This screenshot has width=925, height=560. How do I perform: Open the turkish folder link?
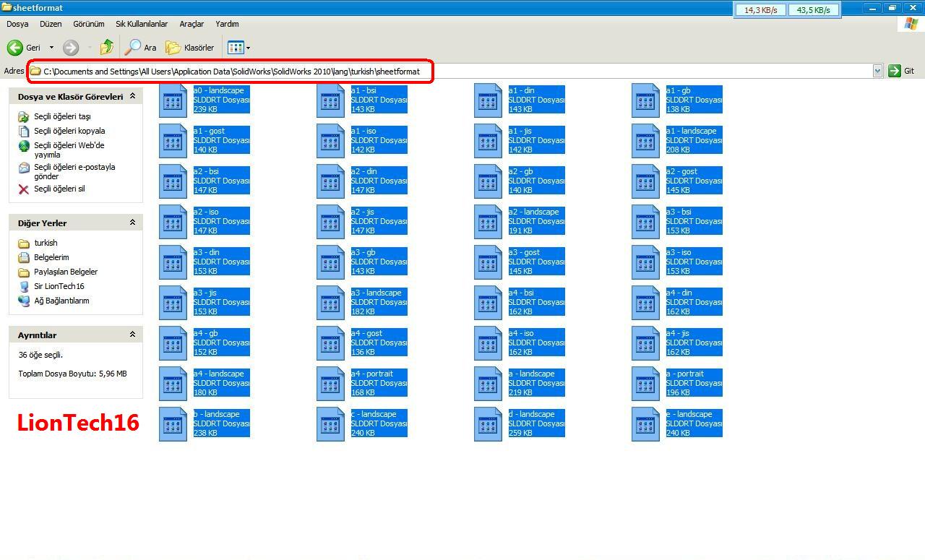point(46,243)
